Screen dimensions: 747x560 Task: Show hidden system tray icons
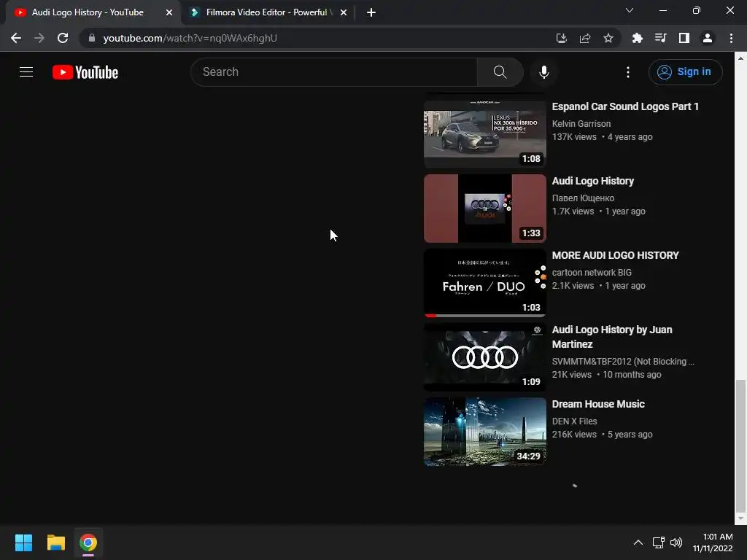638,542
